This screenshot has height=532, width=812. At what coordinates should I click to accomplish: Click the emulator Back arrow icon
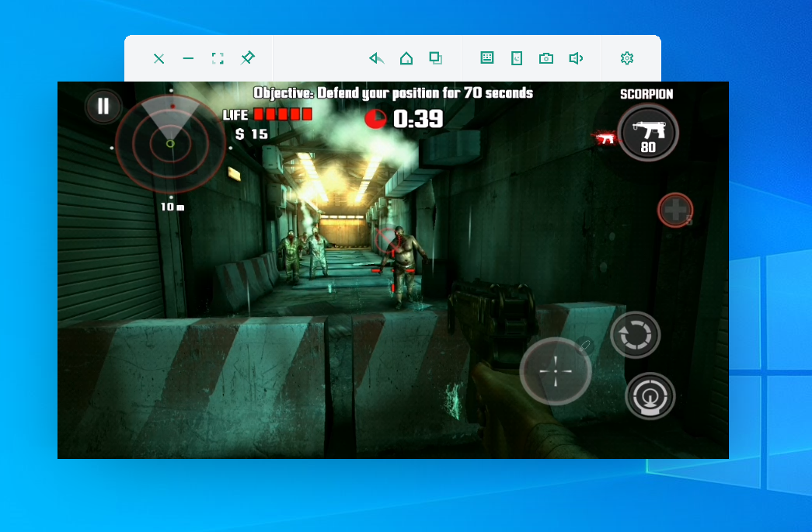(377, 58)
